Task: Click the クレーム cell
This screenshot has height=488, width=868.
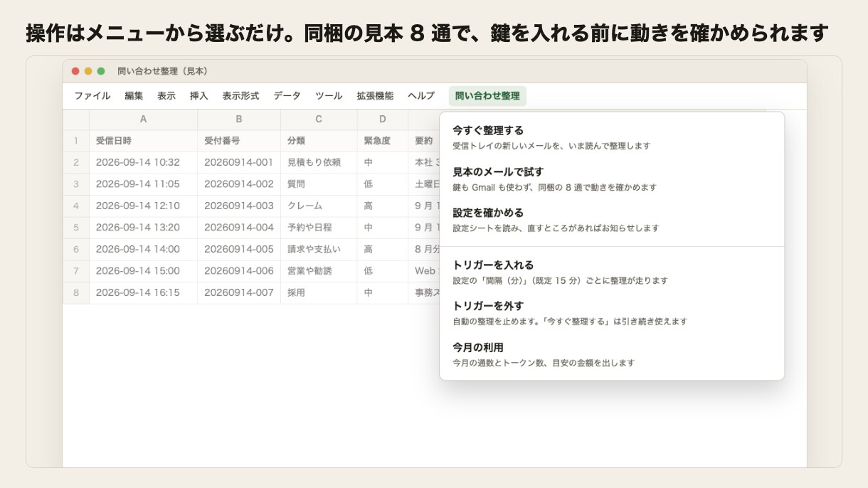Action: [x=319, y=206]
